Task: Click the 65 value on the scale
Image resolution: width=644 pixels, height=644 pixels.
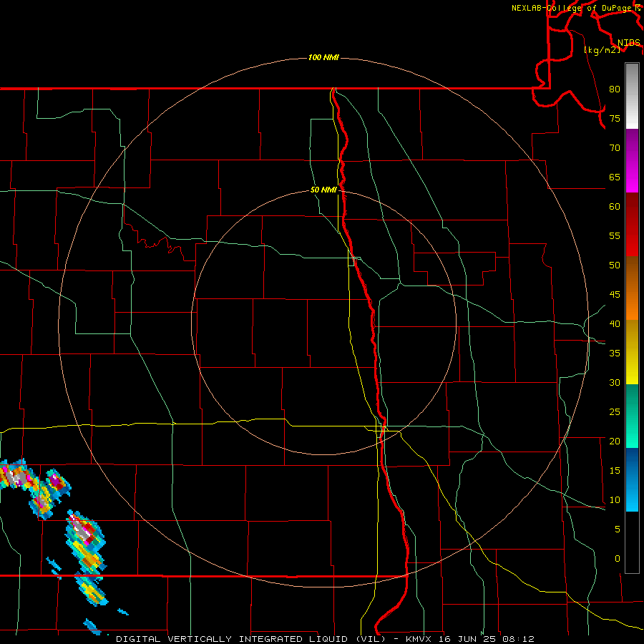Action: (615, 177)
